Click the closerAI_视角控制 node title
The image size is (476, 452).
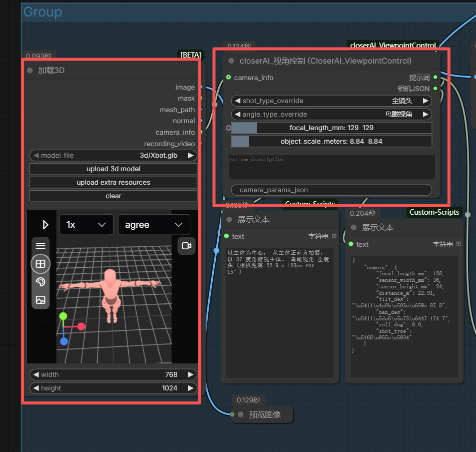coord(325,61)
